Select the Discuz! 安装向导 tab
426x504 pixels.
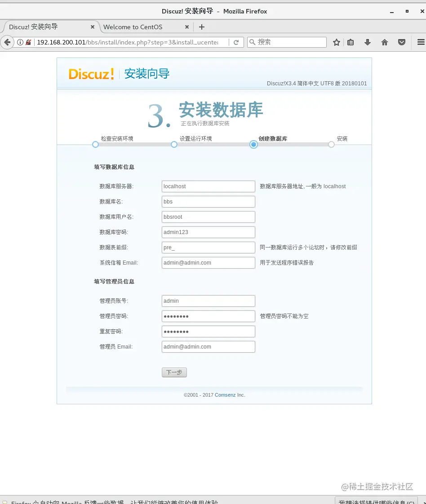pos(33,27)
